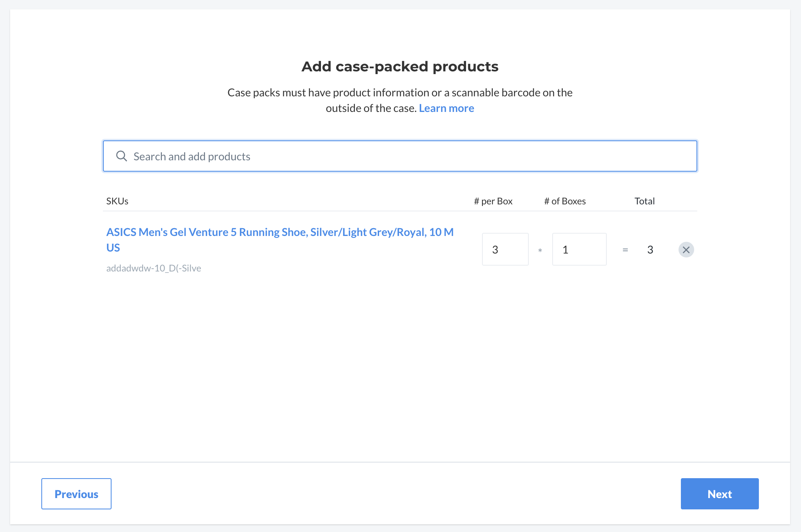This screenshot has height=532, width=801.
Task: Proceed with the Next button
Action: (720, 494)
